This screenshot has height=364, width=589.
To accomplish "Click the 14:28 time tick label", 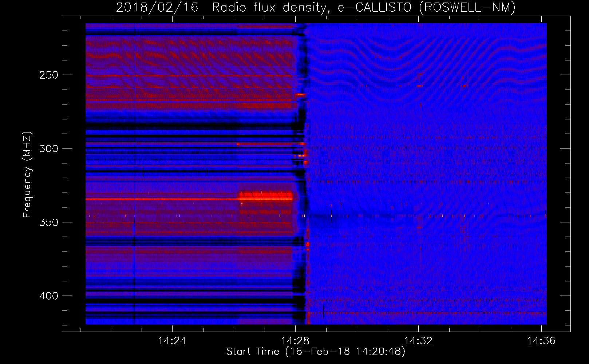I will pyautogui.click(x=295, y=341).
